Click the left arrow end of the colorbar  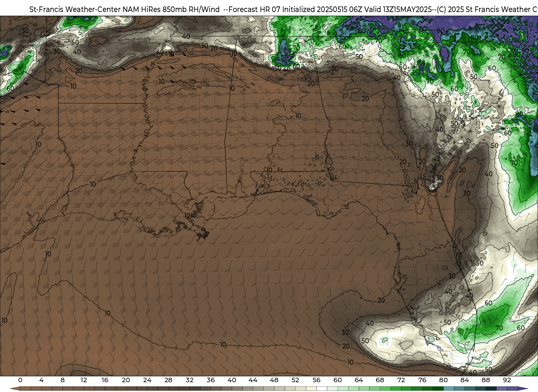[x=15, y=389]
